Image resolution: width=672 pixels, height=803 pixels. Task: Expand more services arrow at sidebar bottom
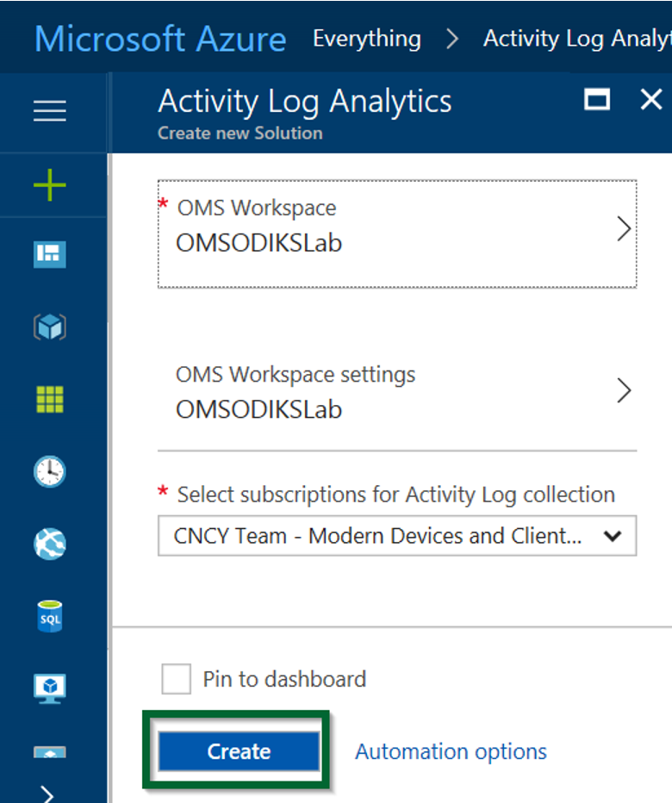[x=47, y=794]
